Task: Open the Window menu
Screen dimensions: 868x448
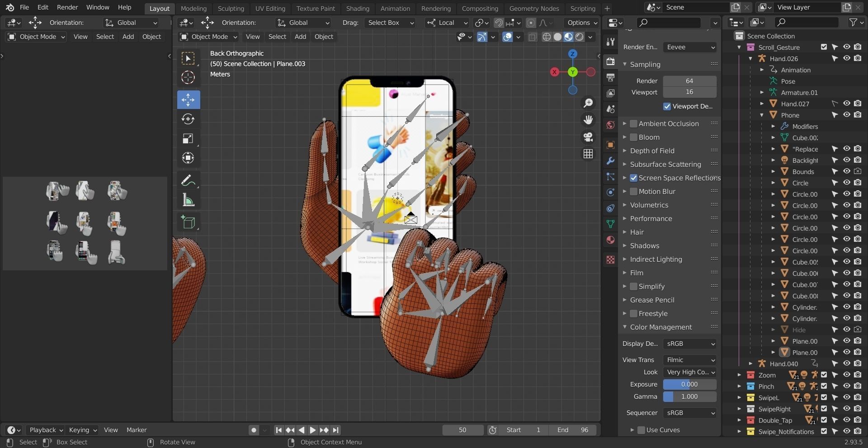Action: (x=98, y=7)
